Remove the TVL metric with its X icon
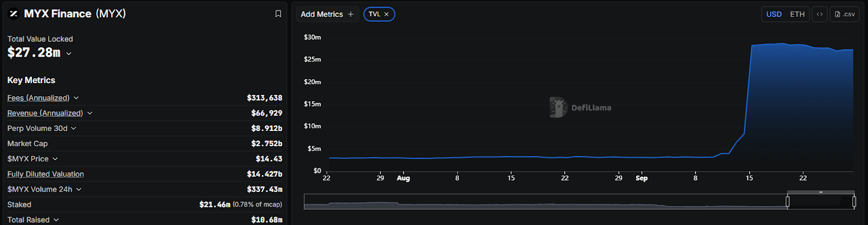 pos(387,14)
